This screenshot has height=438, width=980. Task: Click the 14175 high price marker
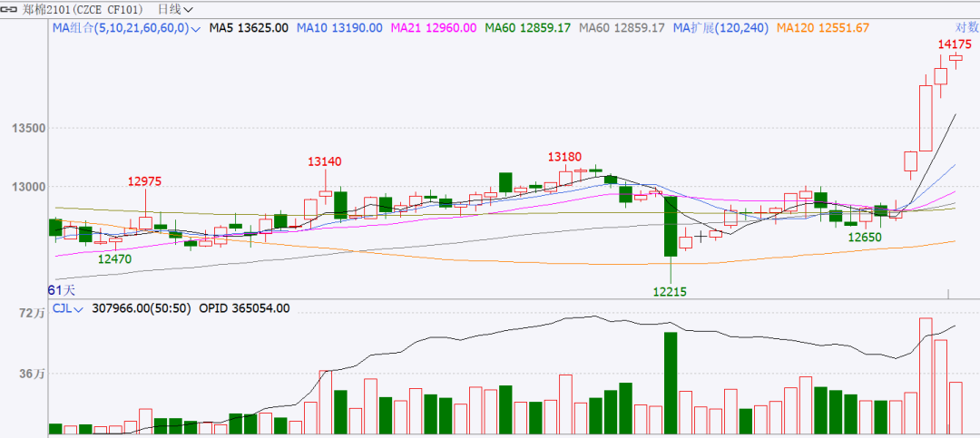(x=955, y=44)
